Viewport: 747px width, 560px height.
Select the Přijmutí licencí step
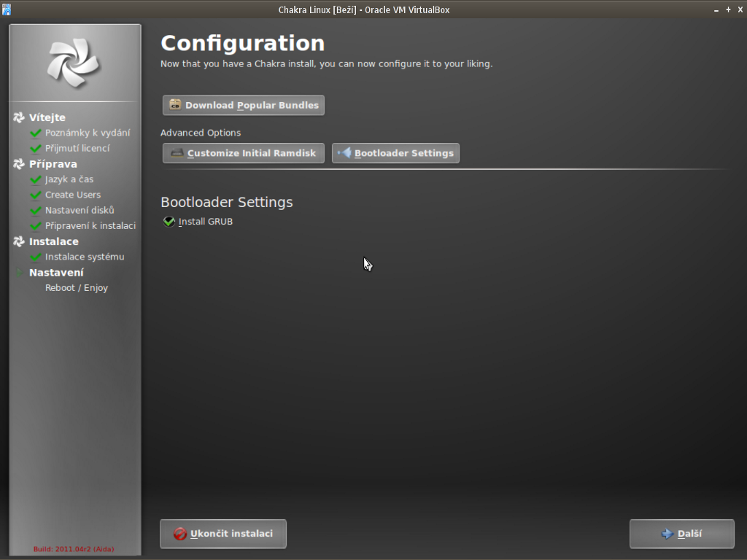[77, 148]
